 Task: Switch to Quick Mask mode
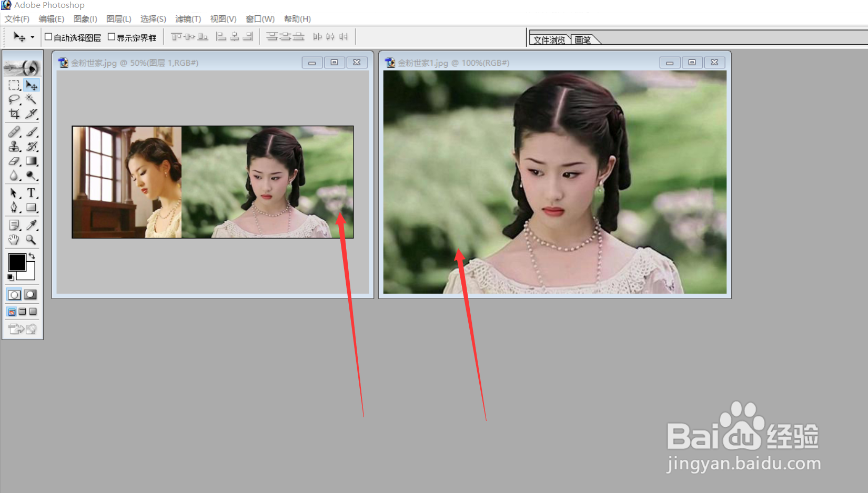pyautogui.click(x=31, y=295)
